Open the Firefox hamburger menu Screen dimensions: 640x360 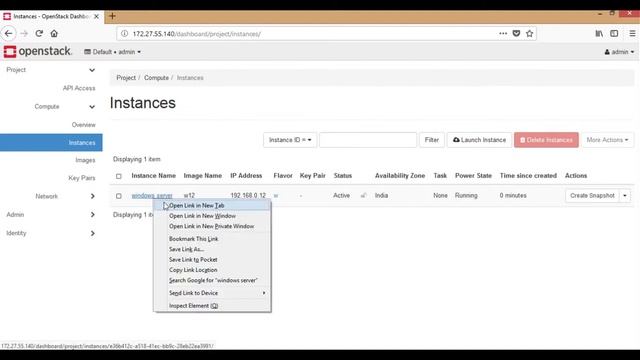coord(632,33)
